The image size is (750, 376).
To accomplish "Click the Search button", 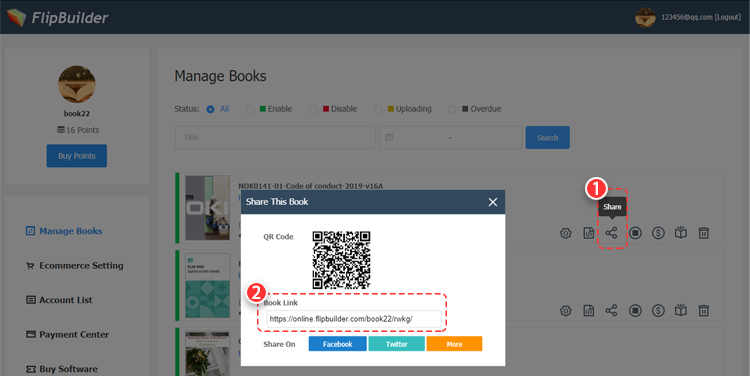I will pos(547,138).
